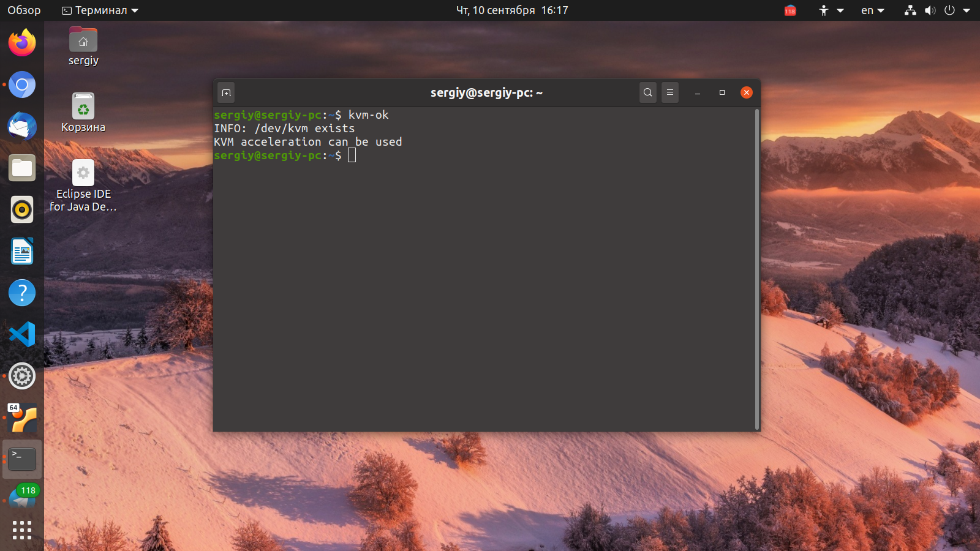The image size is (980, 551).
Task: Open the network status icon
Action: pos(910,10)
